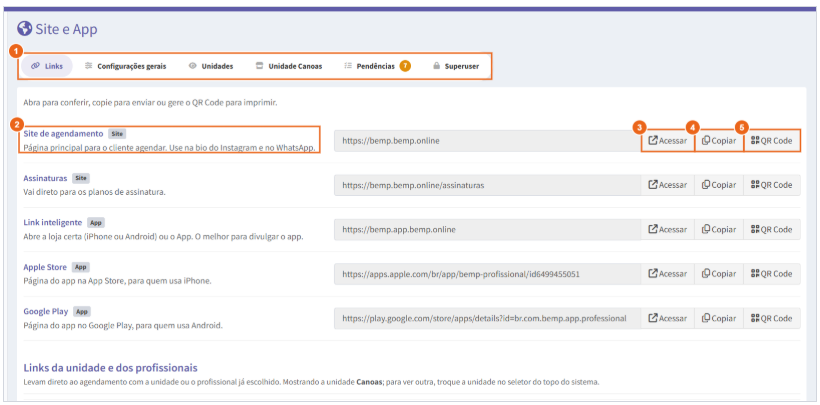This screenshot has width=820, height=405.
Task: Generate QR Code for Apple Store
Action: click(x=772, y=274)
